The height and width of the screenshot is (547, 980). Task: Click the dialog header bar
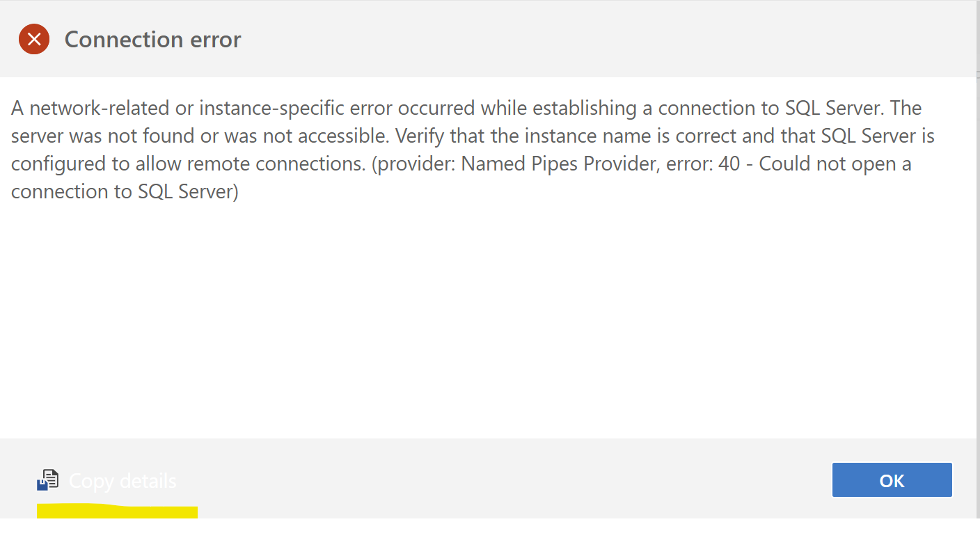pyautogui.click(x=487, y=39)
